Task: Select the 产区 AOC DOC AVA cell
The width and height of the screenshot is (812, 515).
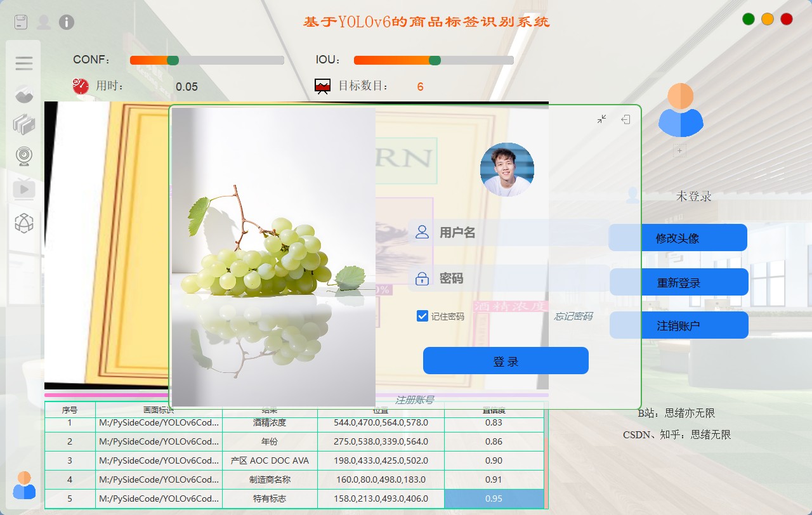Action: tap(270, 460)
